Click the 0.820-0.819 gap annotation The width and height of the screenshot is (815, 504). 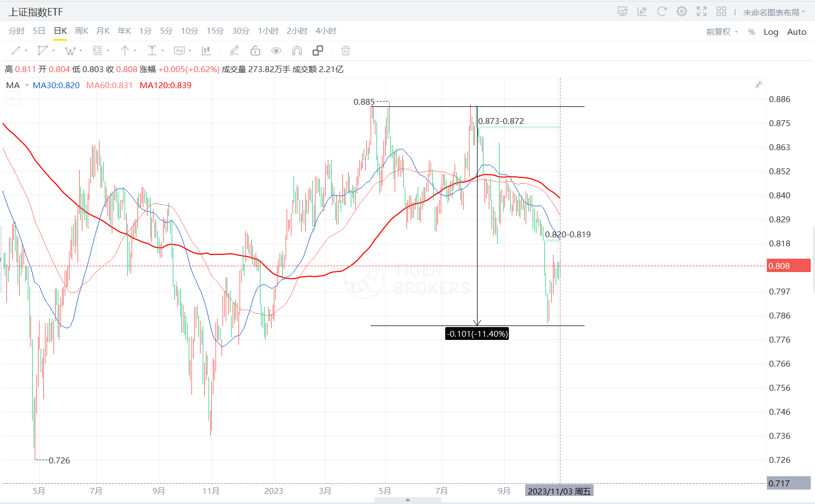click(x=568, y=235)
